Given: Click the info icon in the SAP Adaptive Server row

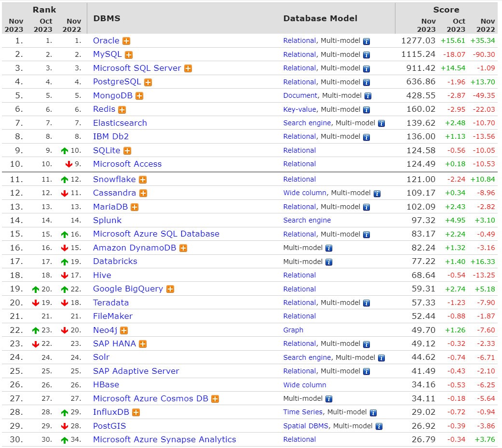Looking at the screenshot, I should 366,371.
